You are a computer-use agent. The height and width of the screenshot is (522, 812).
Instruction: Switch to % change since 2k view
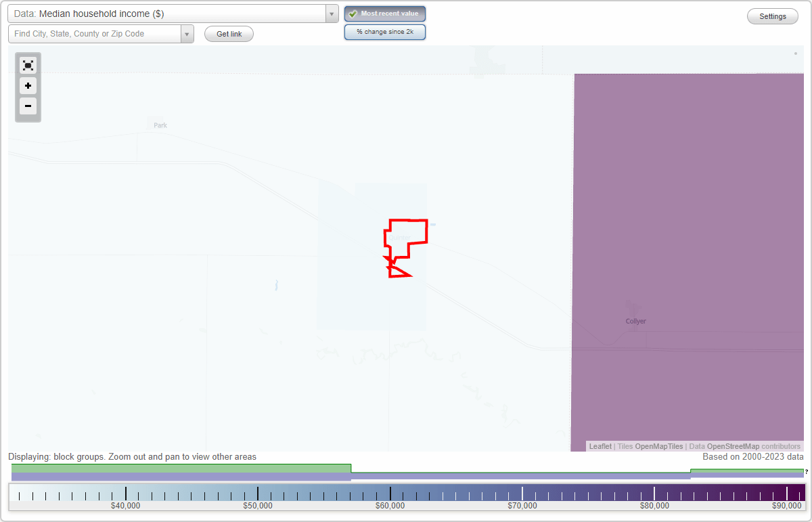coord(385,31)
